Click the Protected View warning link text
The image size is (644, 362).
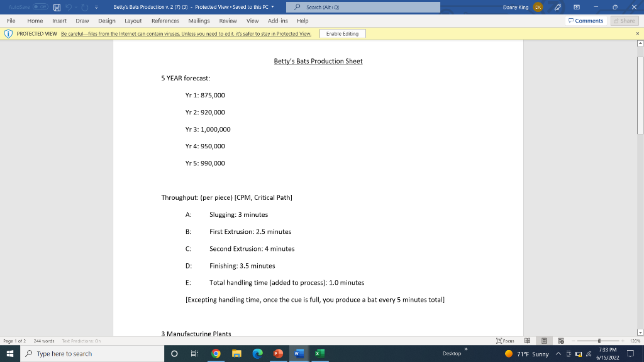point(186,34)
